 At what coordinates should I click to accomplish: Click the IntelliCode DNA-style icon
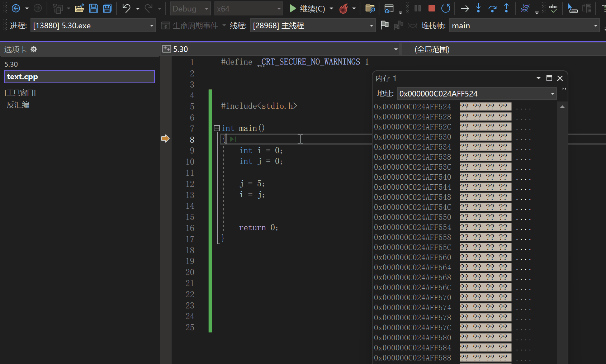[x=525, y=8]
